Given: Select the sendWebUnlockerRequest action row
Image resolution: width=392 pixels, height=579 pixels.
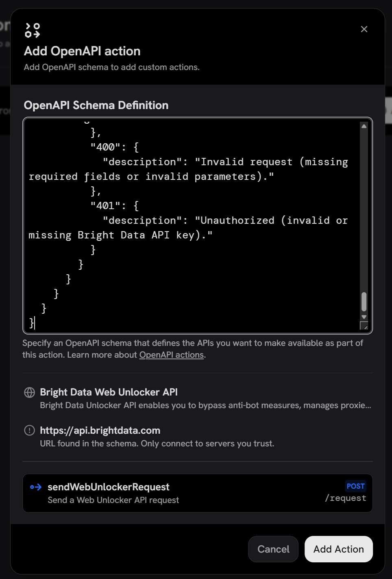Looking at the screenshot, I should pos(198,493).
